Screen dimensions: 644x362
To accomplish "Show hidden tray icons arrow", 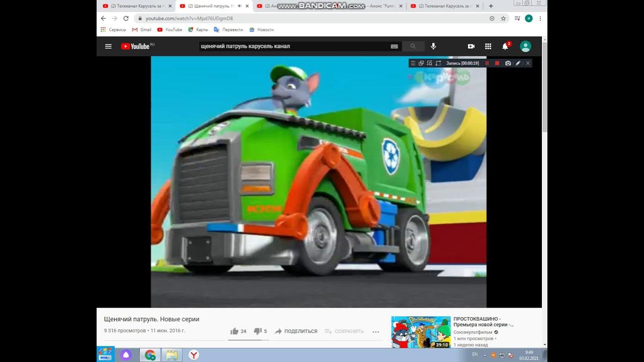I will tap(485, 355).
